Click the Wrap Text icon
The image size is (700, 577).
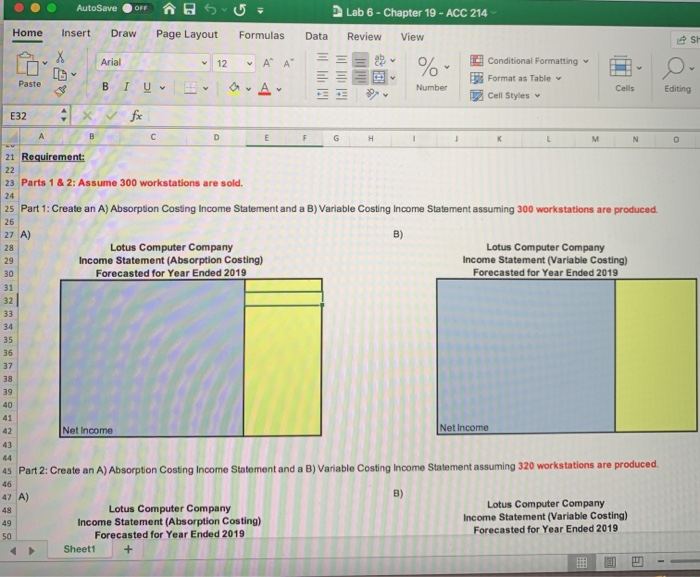[x=379, y=59]
